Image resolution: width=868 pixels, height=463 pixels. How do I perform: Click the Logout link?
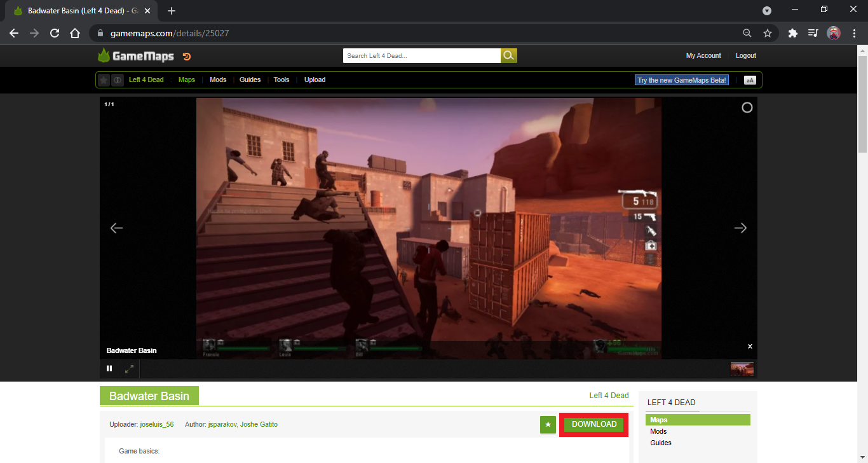click(746, 56)
